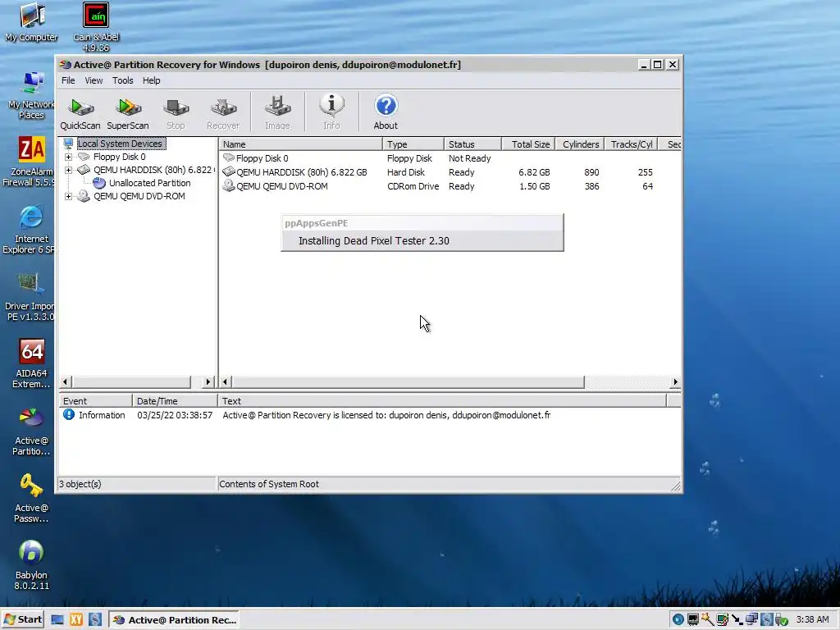Open the About dialog icon

(x=386, y=113)
